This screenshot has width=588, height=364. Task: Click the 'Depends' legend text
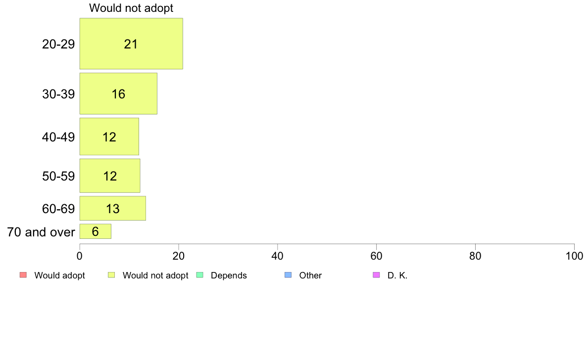tap(229, 275)
